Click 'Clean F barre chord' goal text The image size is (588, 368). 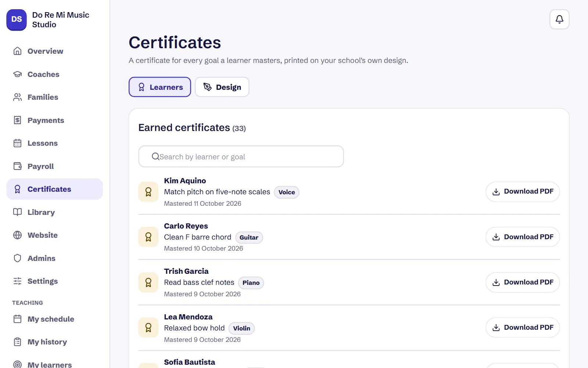[x=197, y=237]
